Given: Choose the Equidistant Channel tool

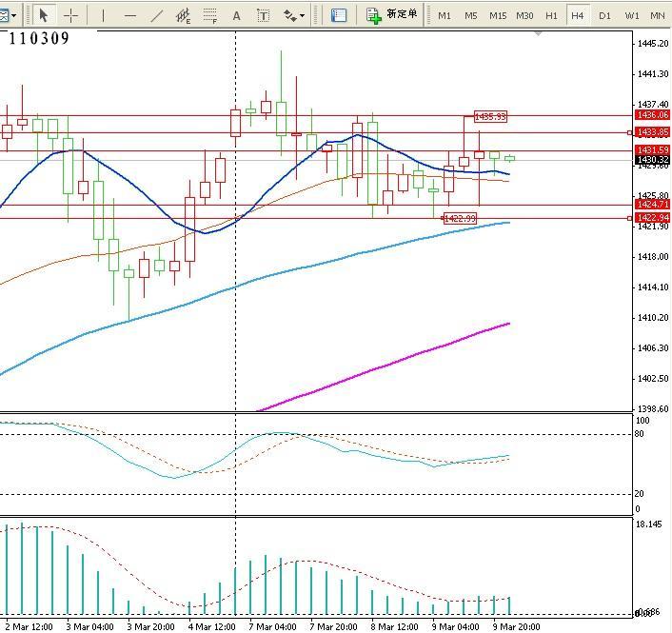Looking at the screenshot, I should pyautogui.click(x=183, y=15).
